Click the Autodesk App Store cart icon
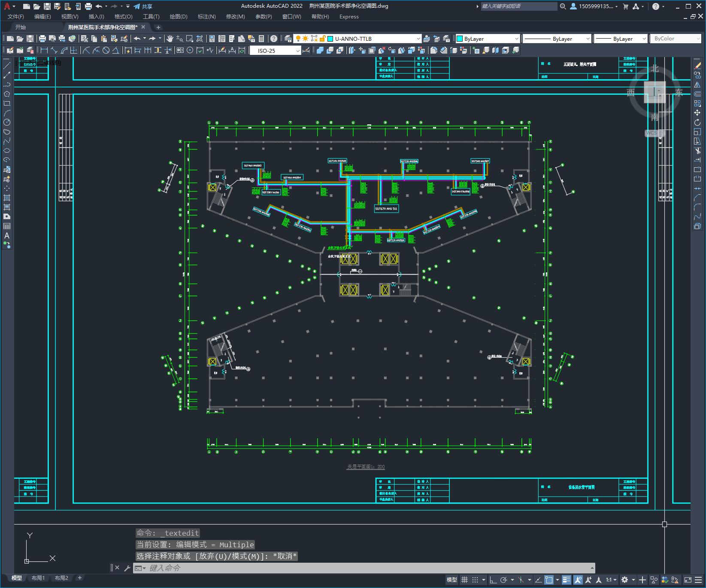Viewport: 706px width, 588px height. pyautogui.click(x=625, y=6)
